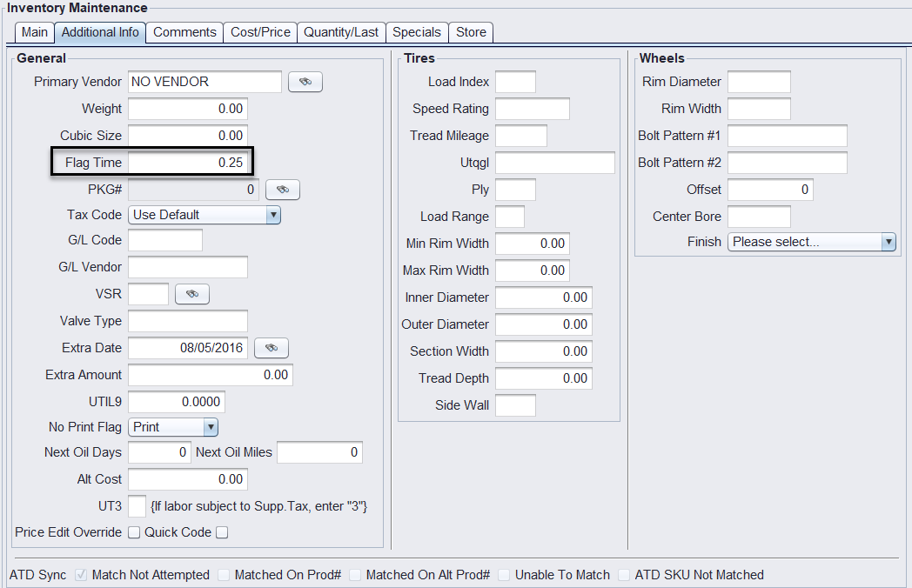Click lookup icon beside Primary Vendor
Image resolution: width=912 pixels, height=588 pixels.
click(x=305, y=82)
